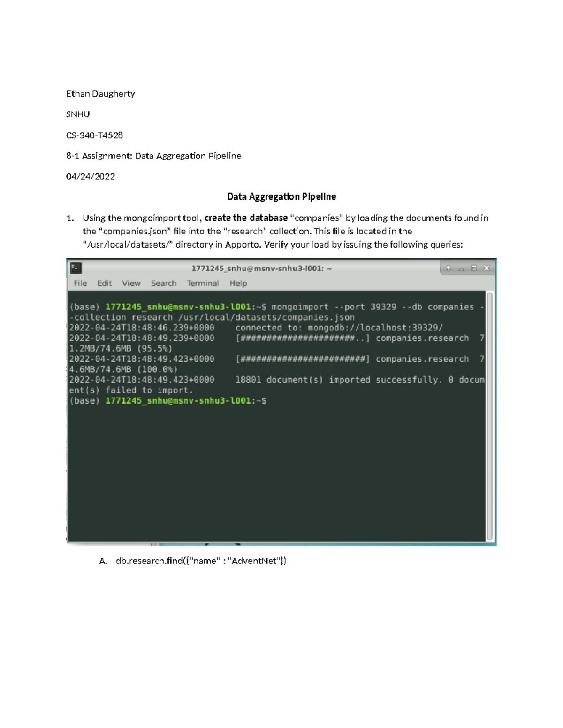563x728 pixels.
Task: Click the roll-up shade icon on the title bar
Action: [449, 267]
